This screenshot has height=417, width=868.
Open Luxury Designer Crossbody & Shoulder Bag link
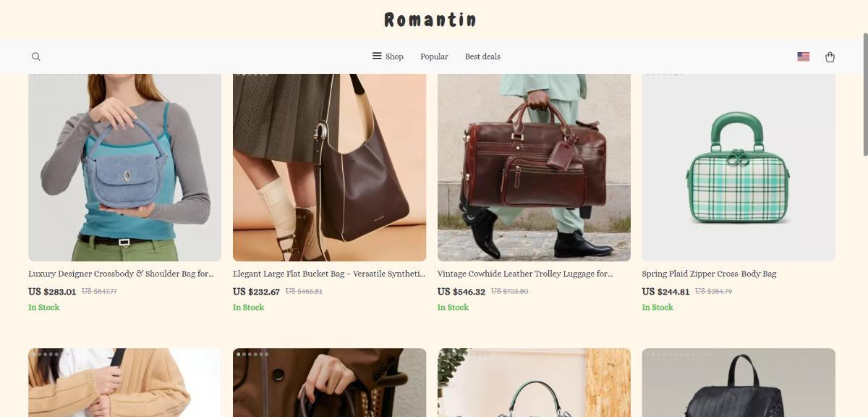(121, 274)
